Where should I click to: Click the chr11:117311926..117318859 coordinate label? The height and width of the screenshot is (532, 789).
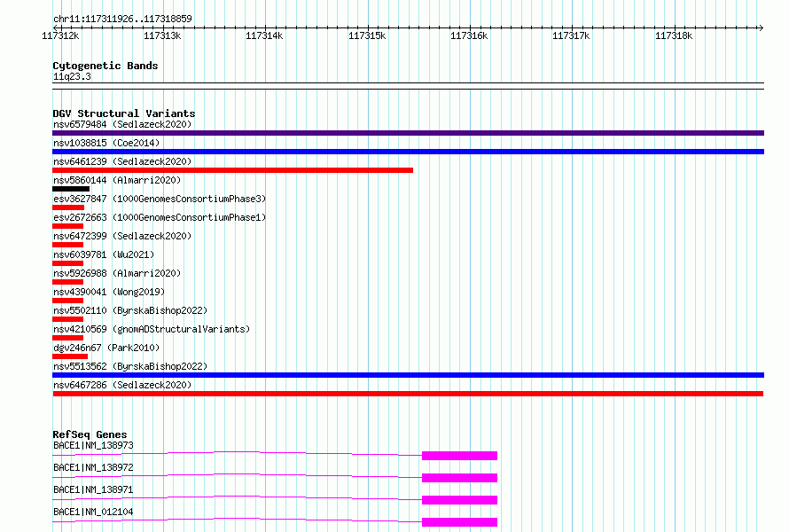click(x=122, y=19)
